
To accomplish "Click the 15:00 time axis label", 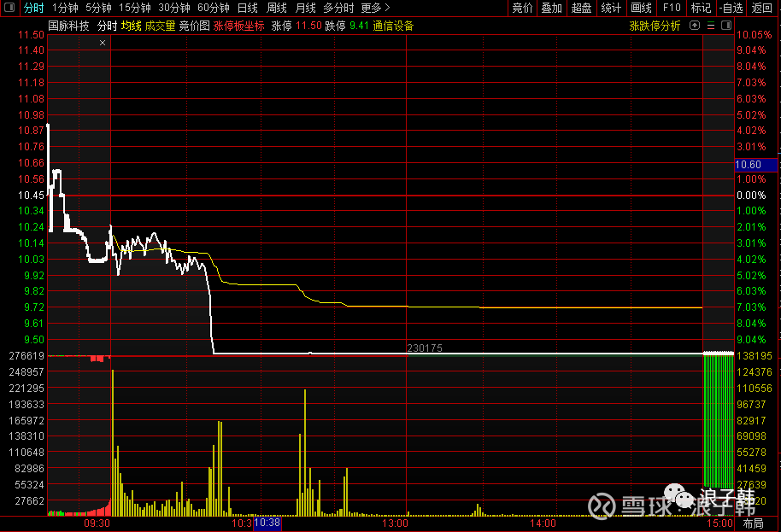I will point(719,523).
